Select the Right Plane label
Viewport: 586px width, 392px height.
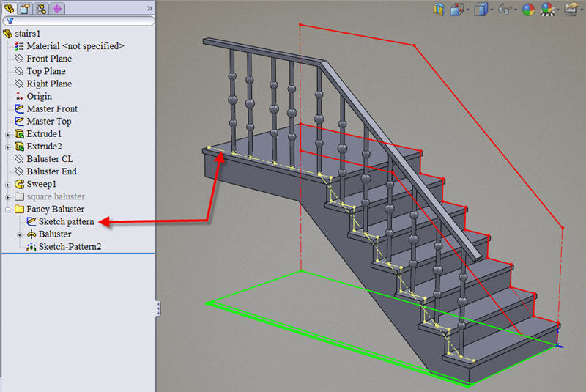[x=49, y=84]
